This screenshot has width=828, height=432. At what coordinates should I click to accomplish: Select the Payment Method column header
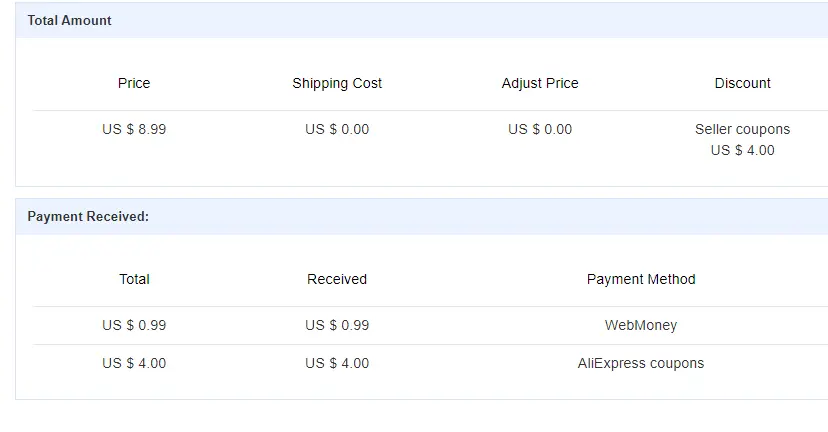[x=641, y=279]
